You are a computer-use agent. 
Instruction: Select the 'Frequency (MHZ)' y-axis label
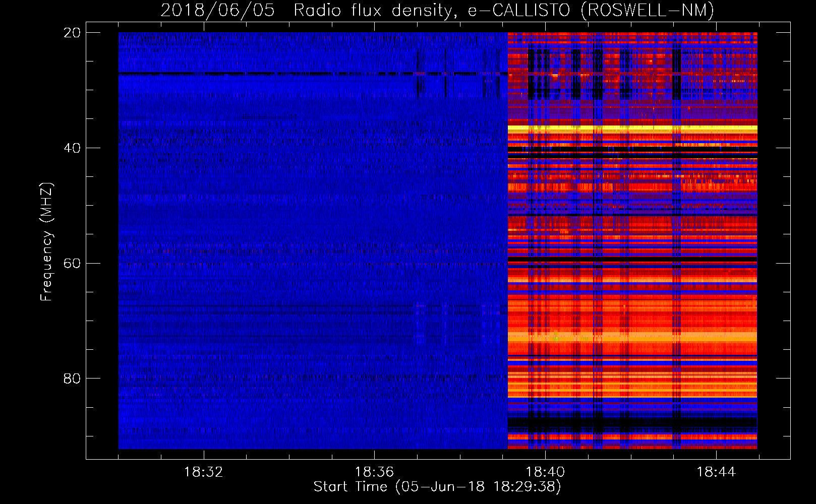[x=46, y=242]
